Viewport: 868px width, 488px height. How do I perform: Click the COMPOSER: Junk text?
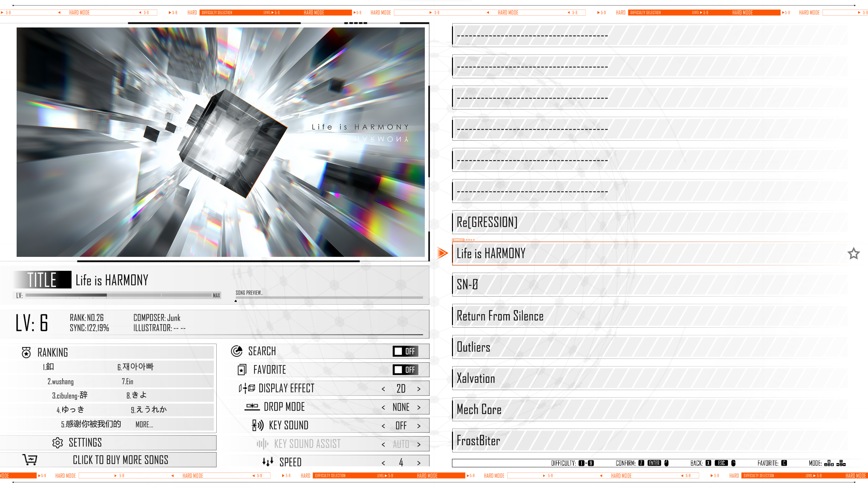coord(157,318)
